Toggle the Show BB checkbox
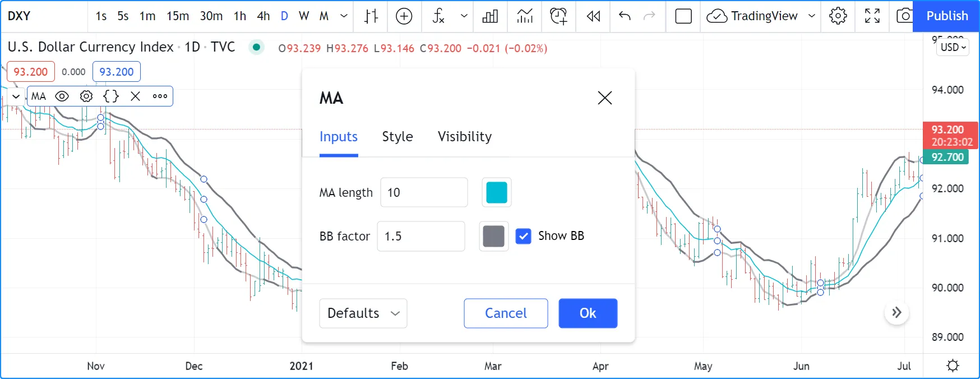The image size is (980, 379). (x=523, y=236)
